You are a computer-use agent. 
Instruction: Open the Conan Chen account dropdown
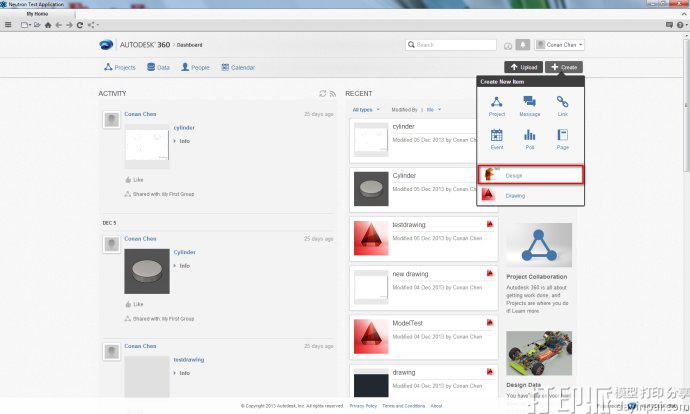click(x=559, y=44)
